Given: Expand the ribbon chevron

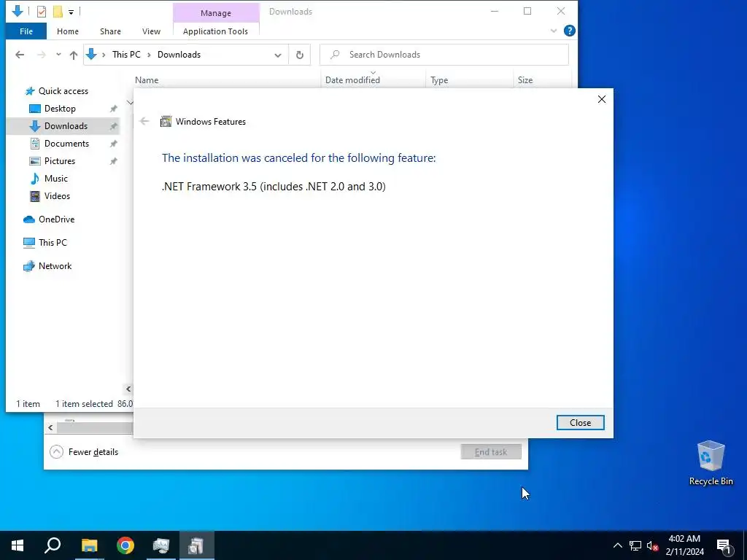Looking at the screenshot, I should [x=553, y=31].
